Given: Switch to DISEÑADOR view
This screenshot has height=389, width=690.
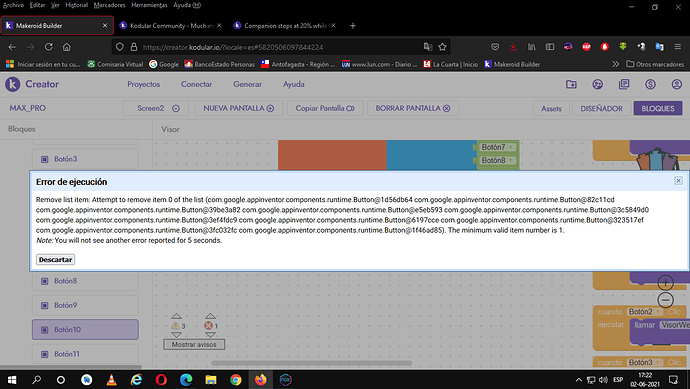Looking at the screenshot, I should click(601, 108).
